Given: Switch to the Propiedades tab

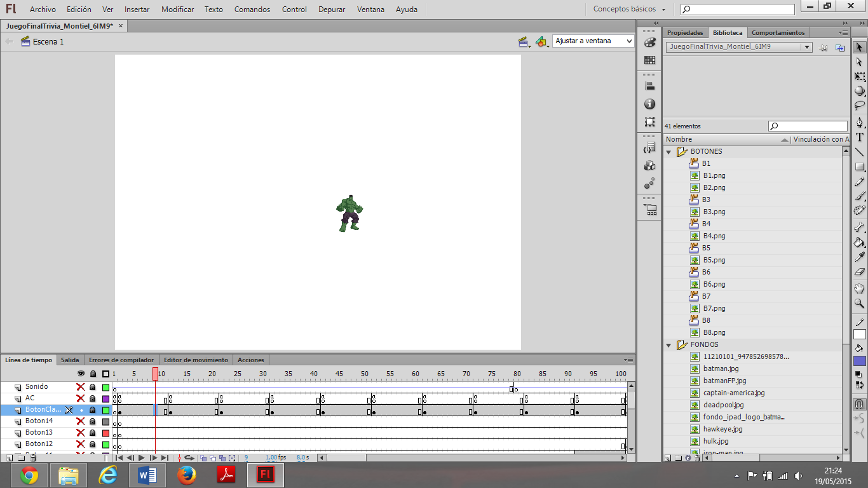Looking at the screenshot, I should click(x=685, y=32).
